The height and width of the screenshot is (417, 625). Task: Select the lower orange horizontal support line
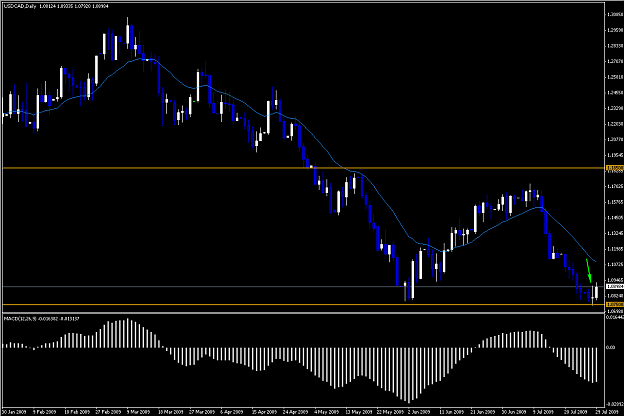[303, 305]
